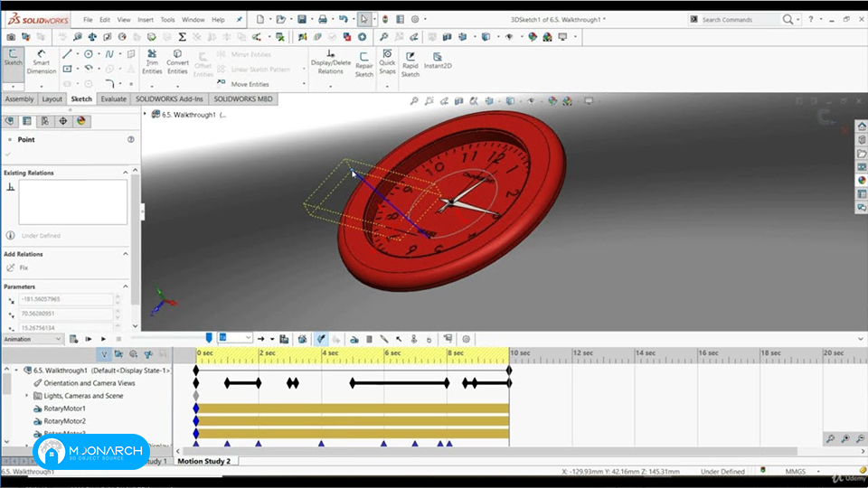The height and width of the screenshot is (488, 868).
Task: Click the timeline playback slider handle
Action: point(209,337)
